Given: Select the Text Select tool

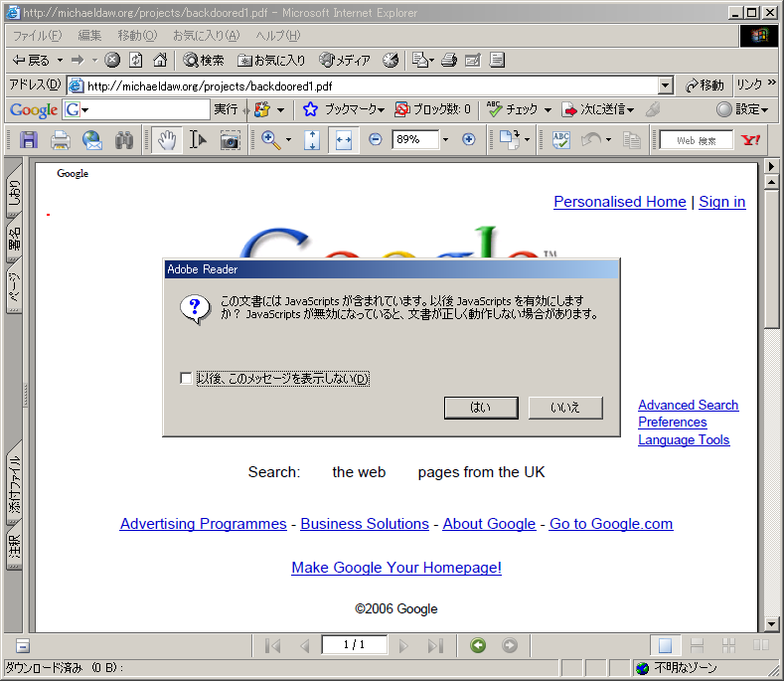Looking at the screenshot, I should pos(198,139).
